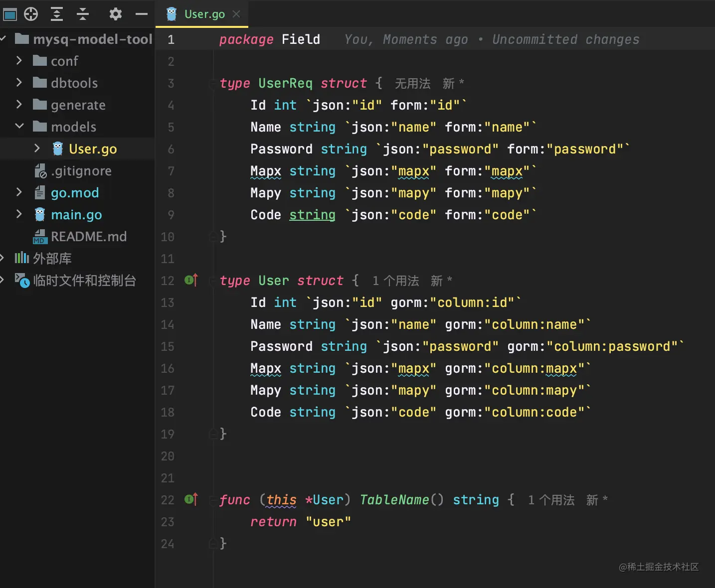715x588 pixels.
Task: Collapse the models folder
Action: [x=19, y=127]
